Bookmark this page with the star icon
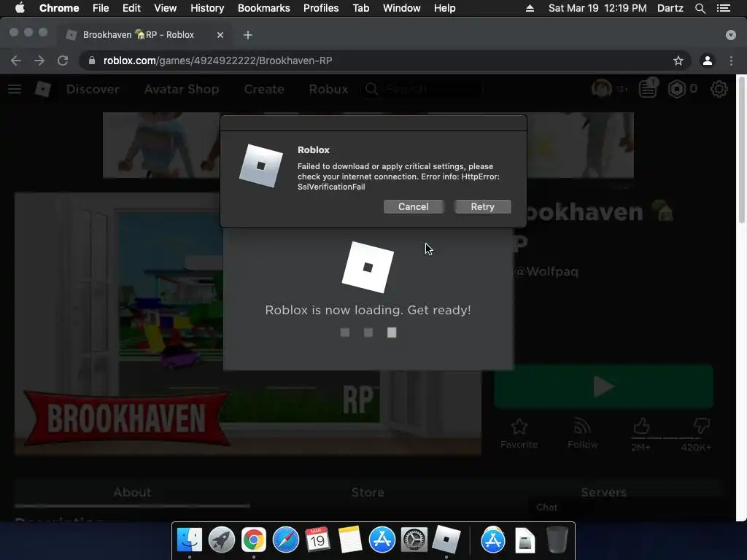The width and height of the screenshot is (747, 560). pos(678,61)
